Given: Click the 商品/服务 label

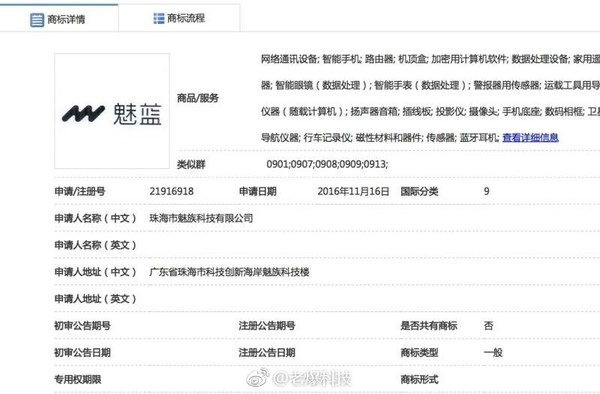Looking at the screenshot, I should 197,98.
